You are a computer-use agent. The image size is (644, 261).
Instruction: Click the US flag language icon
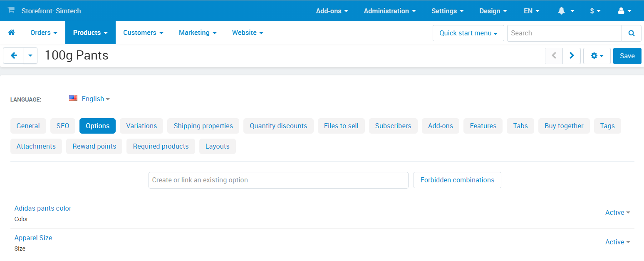pos(73,98)
